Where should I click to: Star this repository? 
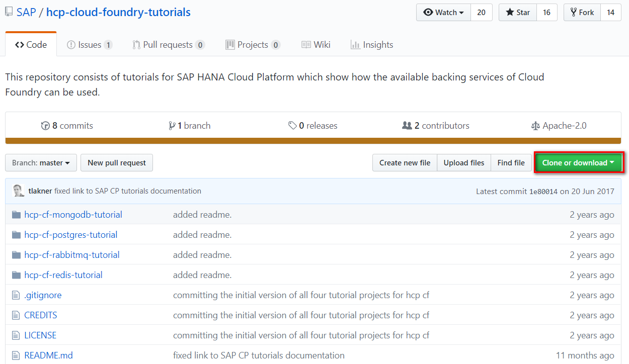[518, 13]
